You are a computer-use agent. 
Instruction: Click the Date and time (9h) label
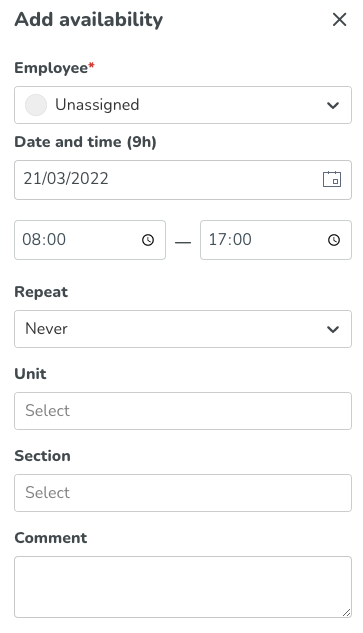coord(85,142)
